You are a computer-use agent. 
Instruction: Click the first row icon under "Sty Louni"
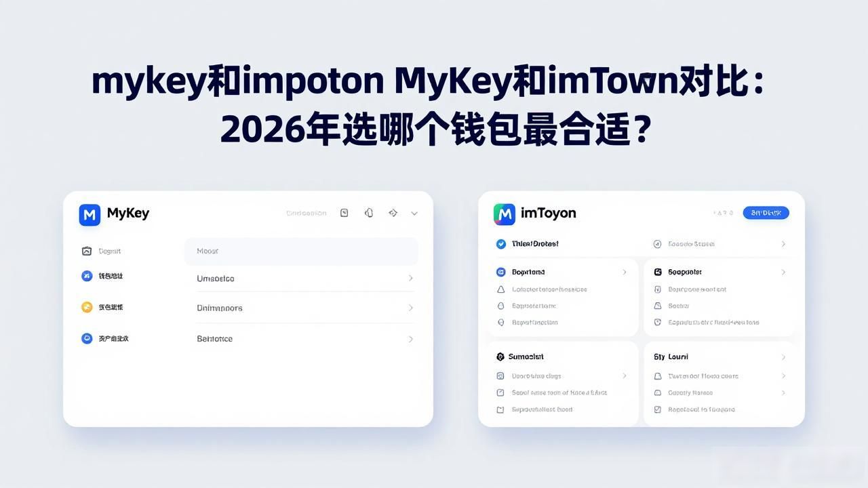[658, 375]
